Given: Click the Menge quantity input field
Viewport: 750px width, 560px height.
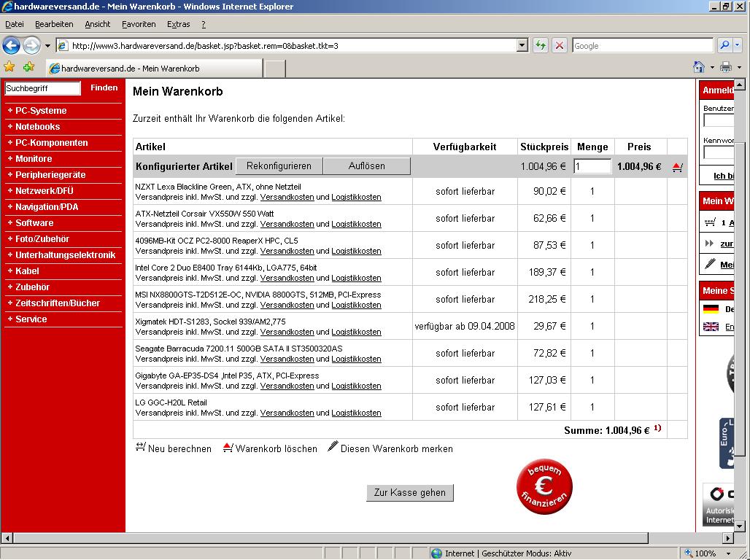Looking at the screenshot, I should 592,166.
